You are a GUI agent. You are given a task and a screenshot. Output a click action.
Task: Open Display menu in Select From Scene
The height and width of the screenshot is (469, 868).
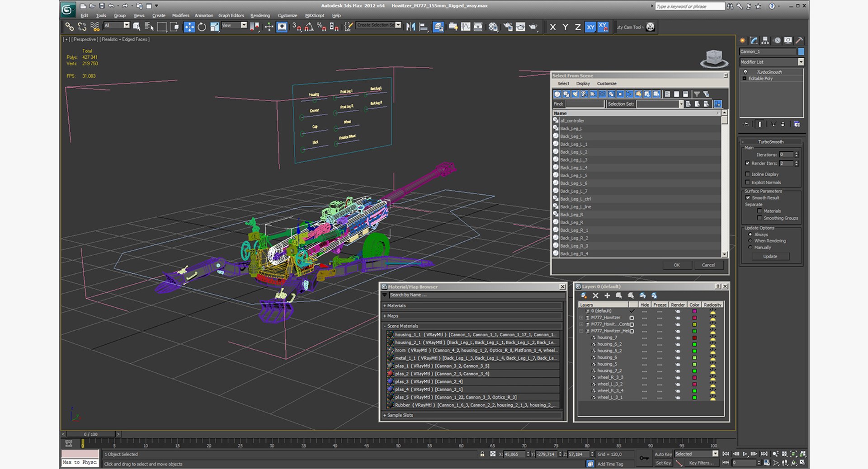click(583, 84)
